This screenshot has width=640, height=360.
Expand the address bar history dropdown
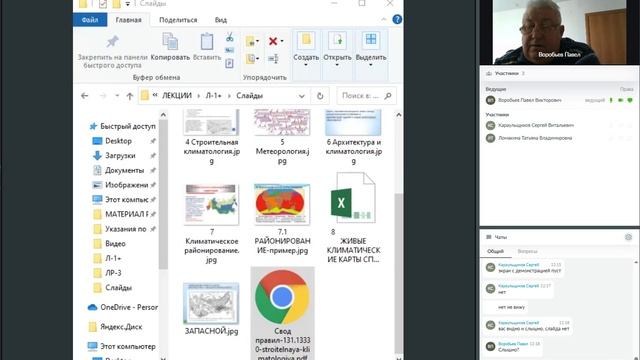click(302, 96)
